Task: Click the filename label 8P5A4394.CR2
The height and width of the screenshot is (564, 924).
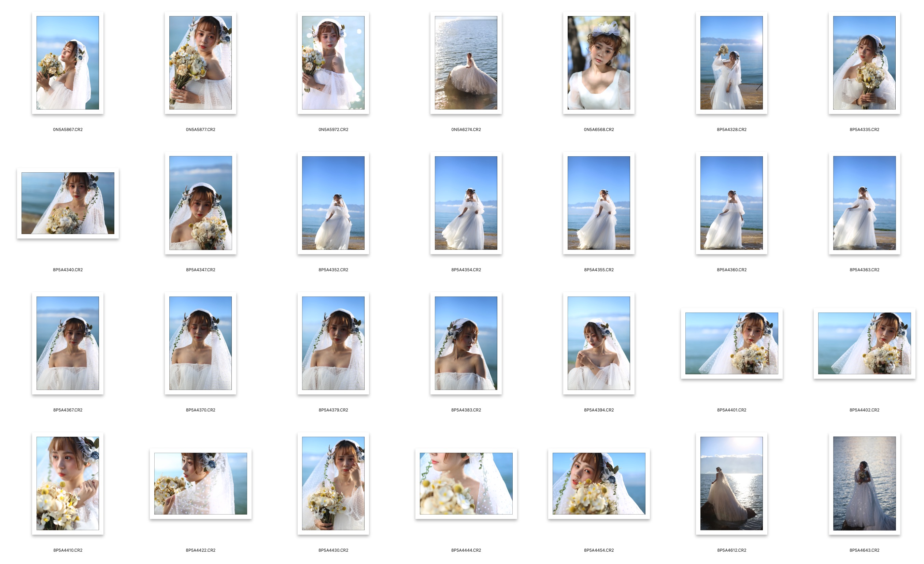Action: [x=598, y=410]
